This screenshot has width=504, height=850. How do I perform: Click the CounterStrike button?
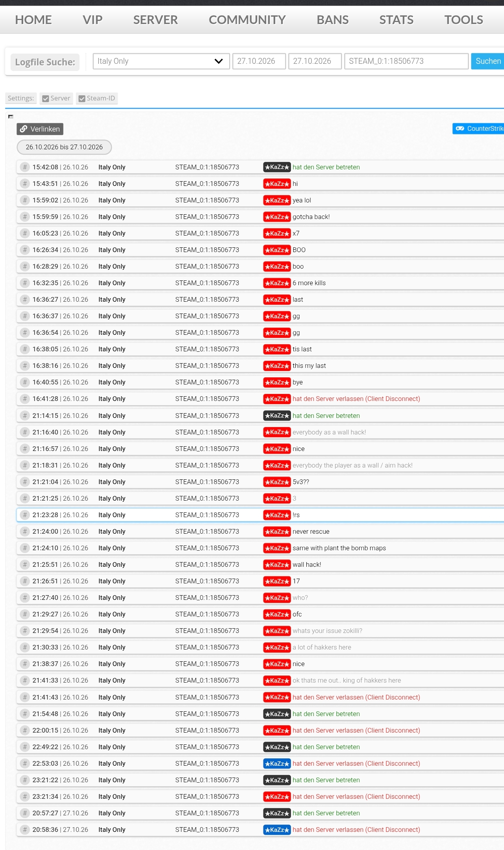(x=478, y=128)
